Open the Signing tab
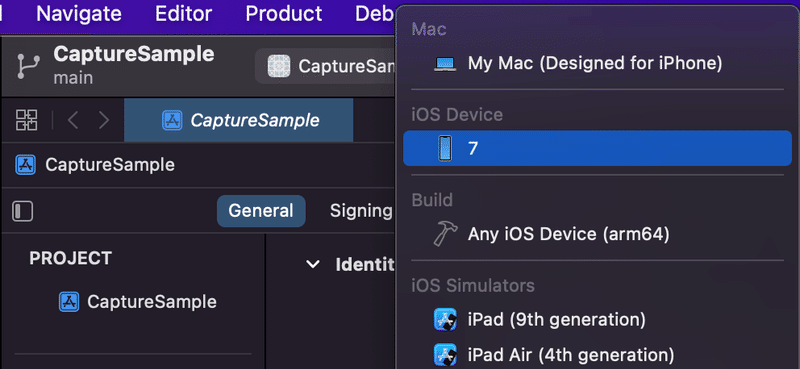 point(361,211)
